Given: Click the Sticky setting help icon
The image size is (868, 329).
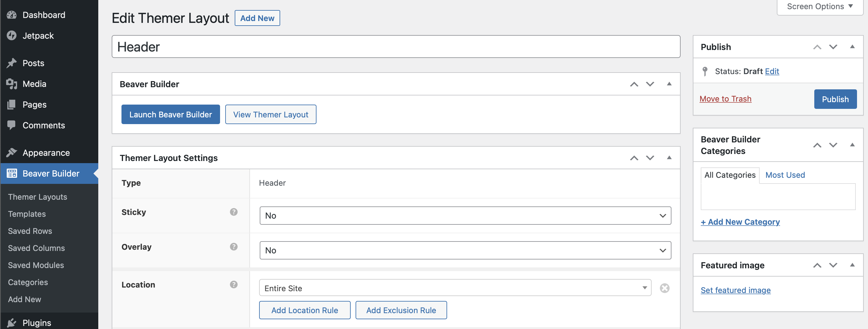Looking at the screenshot, I should (x=234, y=212).
